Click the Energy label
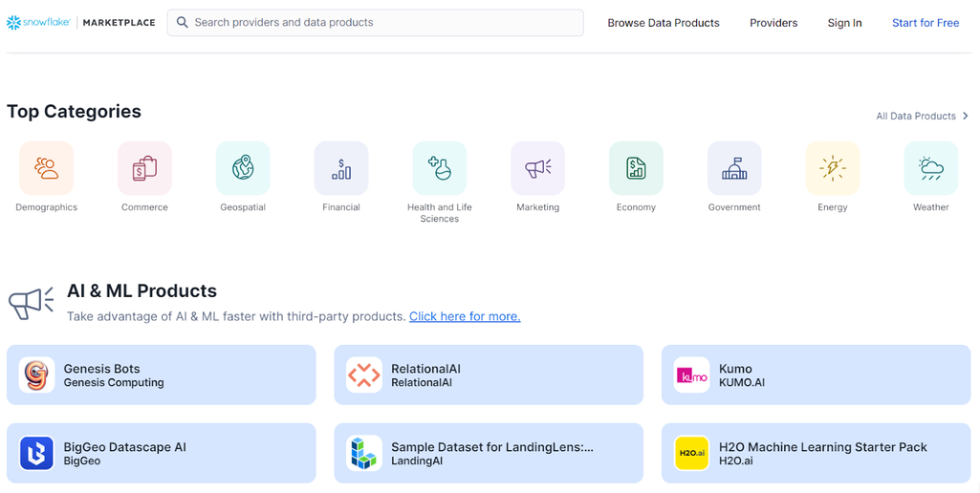The image size is (980, 493). [833, 207]
